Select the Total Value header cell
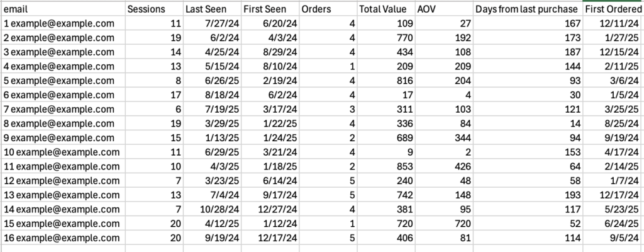The width and height of the screenshot is (644, 252). pyautogui.click(x=386, y=9)
